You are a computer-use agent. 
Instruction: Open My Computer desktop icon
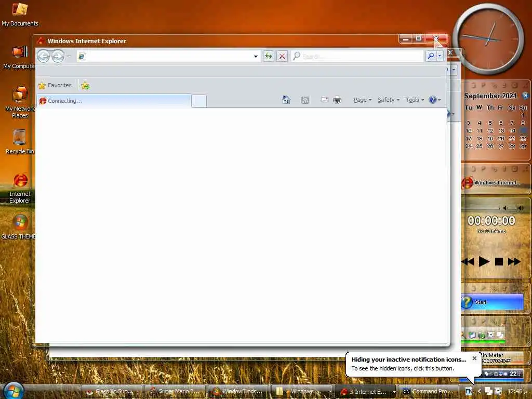[x=19, y=57]
